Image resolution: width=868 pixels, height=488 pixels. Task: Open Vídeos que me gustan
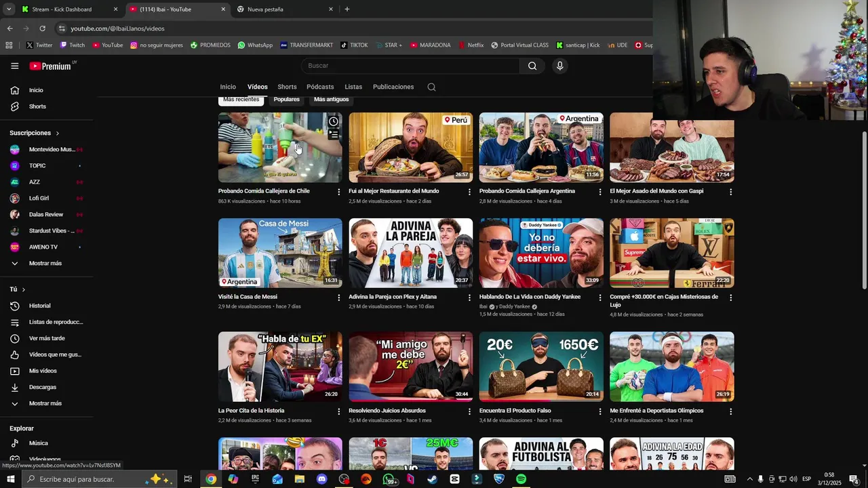point(47,354)
